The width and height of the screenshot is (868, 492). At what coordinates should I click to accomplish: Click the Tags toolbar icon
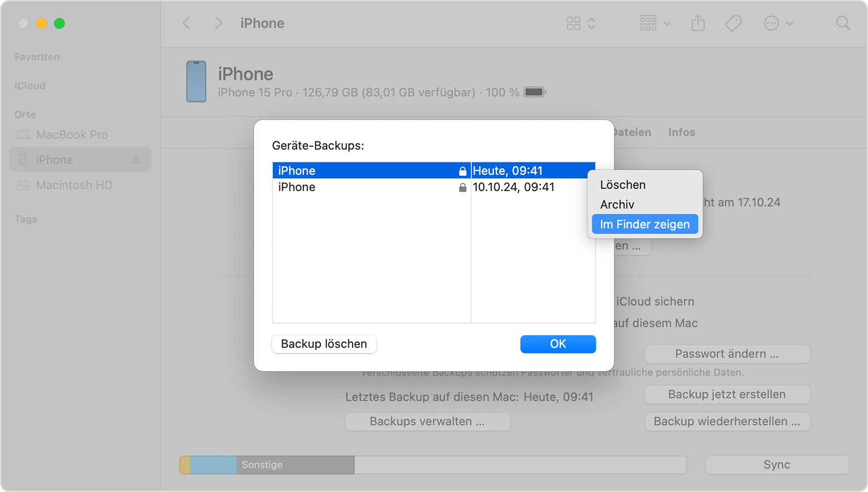(733, 23)
